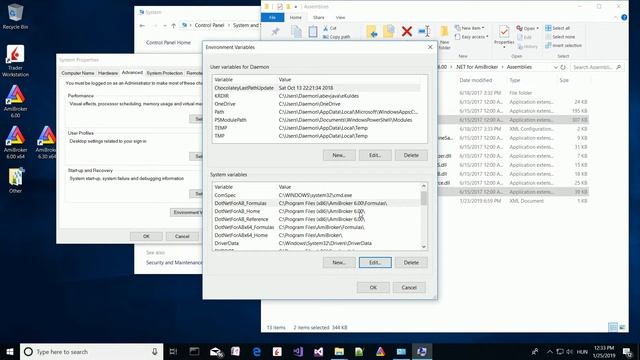Open the Other folder on desktop
Screen dimensions: 640x360
[x=15, y=180]
